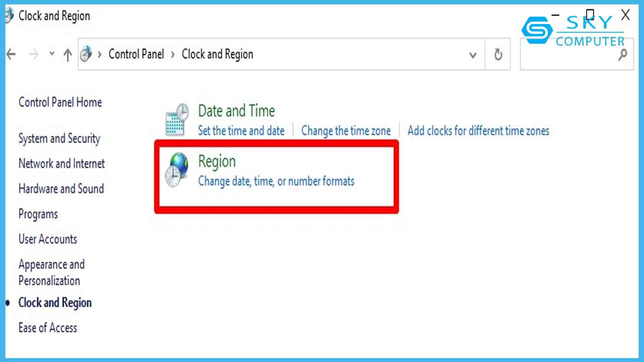
Task: Click the Date and Time calendar clock icon
Action: click(x=177, y=120)
